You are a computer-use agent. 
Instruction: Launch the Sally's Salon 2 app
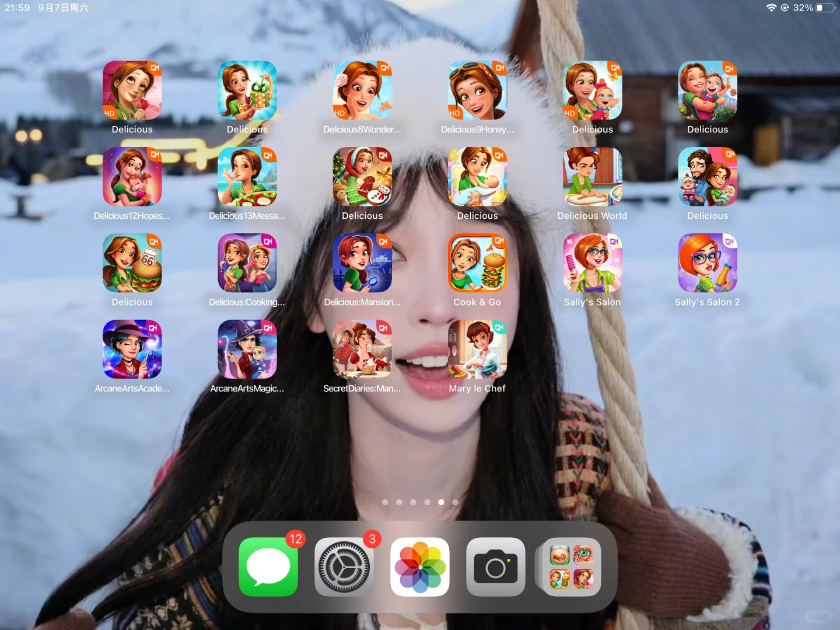pos(708,263)
